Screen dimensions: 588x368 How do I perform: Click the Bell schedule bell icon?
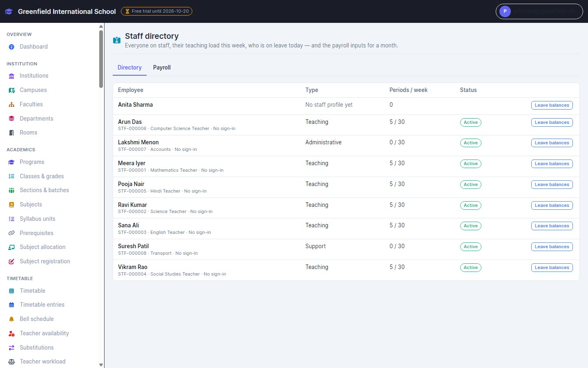(11, 319)
